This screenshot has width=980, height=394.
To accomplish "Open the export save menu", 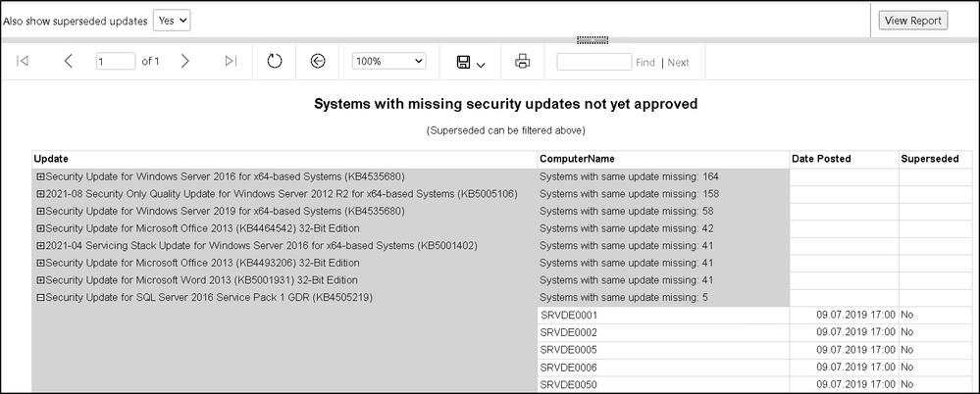I will coord(471,62).
